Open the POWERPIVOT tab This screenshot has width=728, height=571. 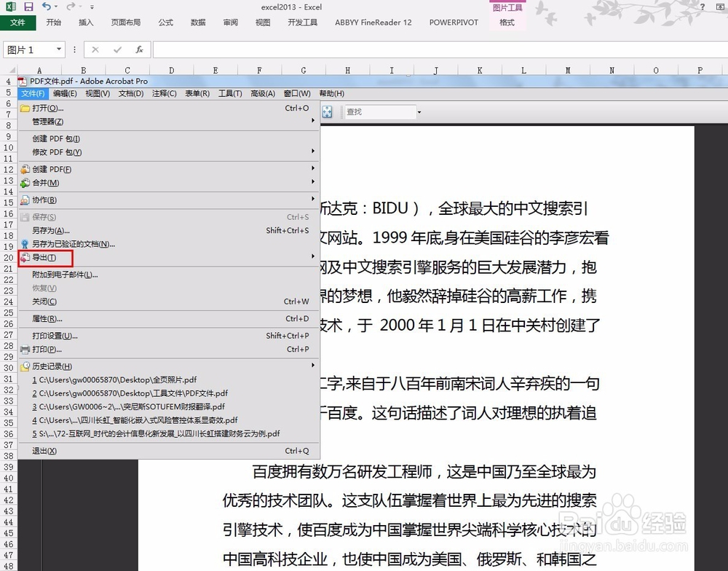point(454,23)
